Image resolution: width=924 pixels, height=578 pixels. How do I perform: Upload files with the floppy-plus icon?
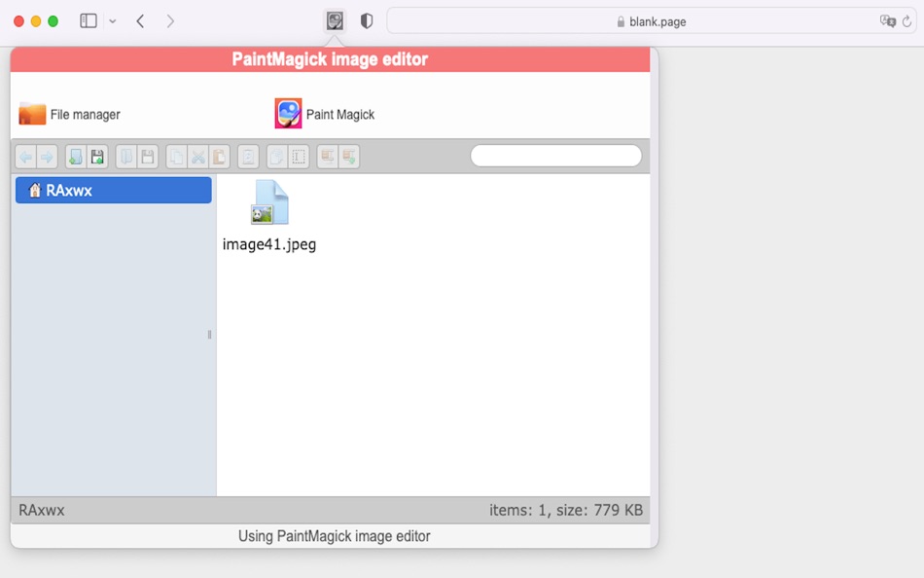point(97,157)
